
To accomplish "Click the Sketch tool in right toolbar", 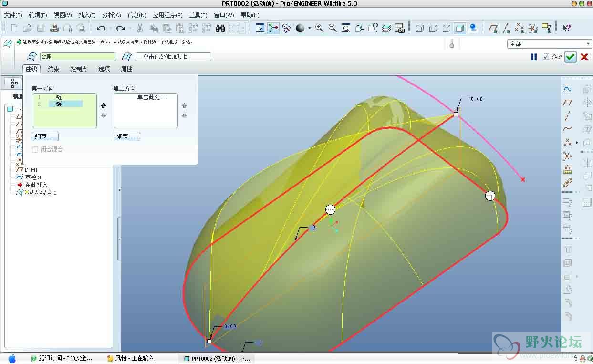I will click(x=567, y=89).
